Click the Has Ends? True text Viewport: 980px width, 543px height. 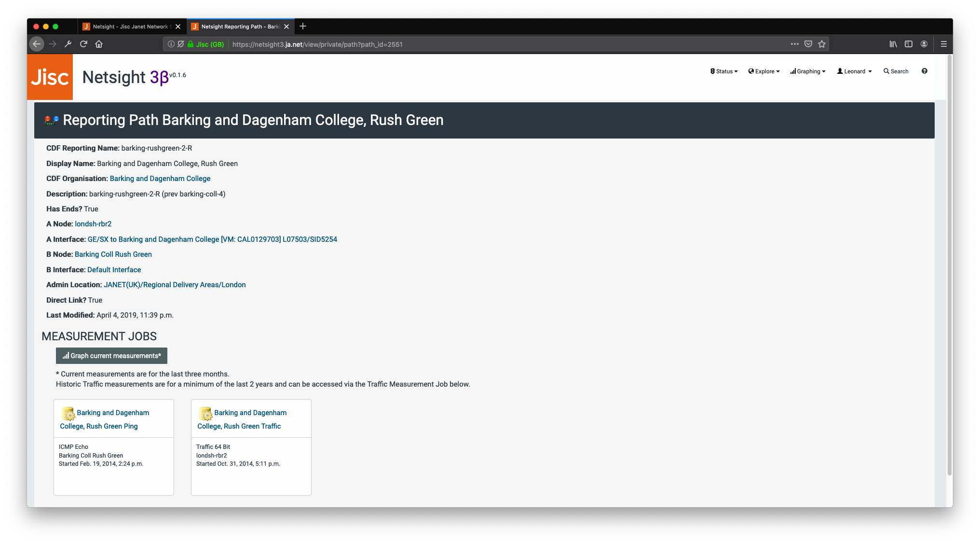point(72,209)
